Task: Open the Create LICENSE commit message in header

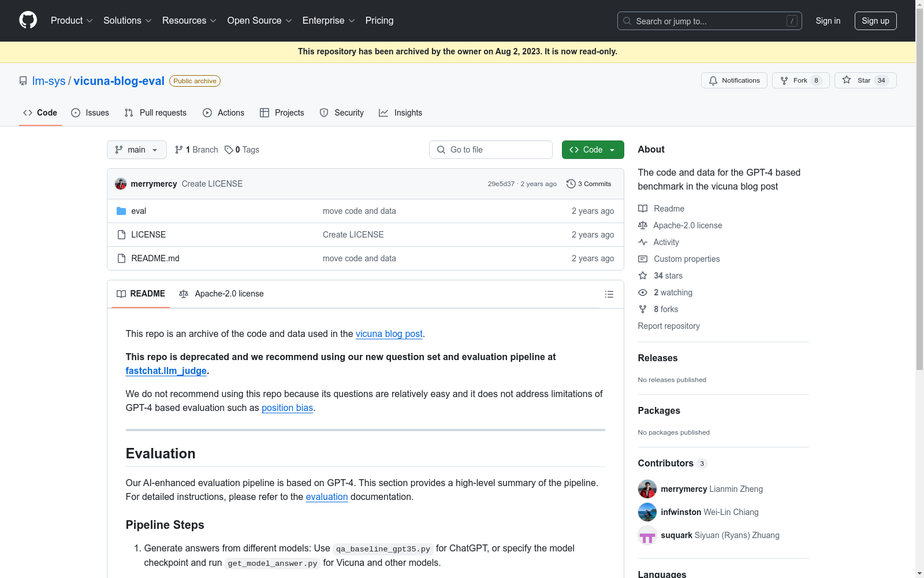Action: (212, 184)
